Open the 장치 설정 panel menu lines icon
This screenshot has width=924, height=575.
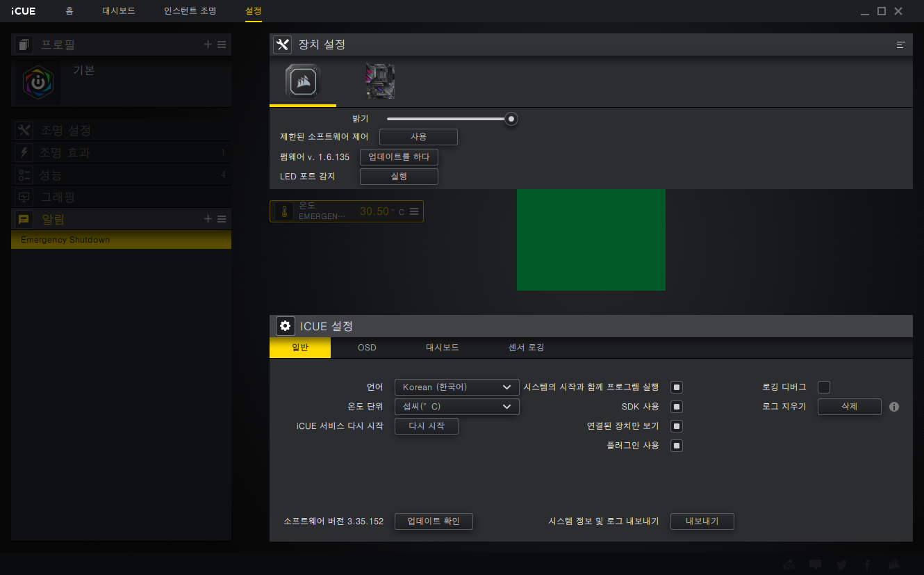[901, 44]
